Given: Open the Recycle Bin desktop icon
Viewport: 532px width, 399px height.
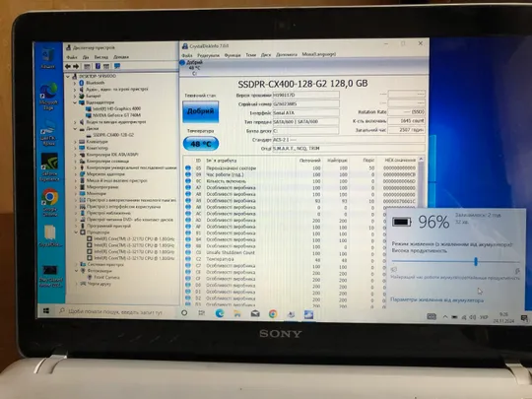Looking at the screenshot, I should click(48, 58).
